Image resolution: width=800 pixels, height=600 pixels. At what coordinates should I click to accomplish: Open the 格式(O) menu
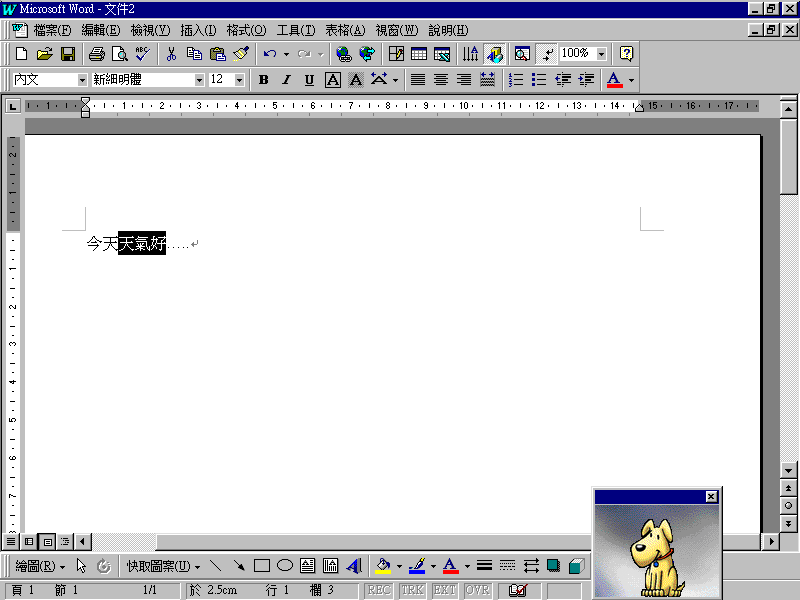tap(246, 30)
